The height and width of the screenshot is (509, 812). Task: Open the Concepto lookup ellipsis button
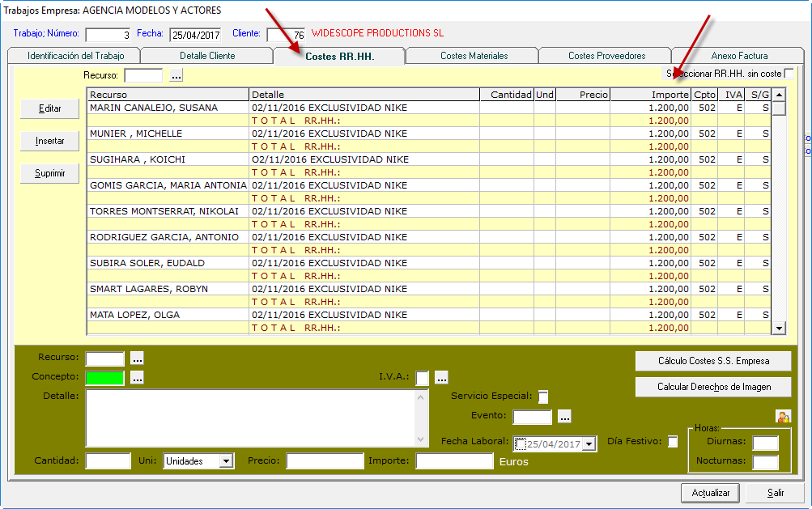[x=137, y=378]
